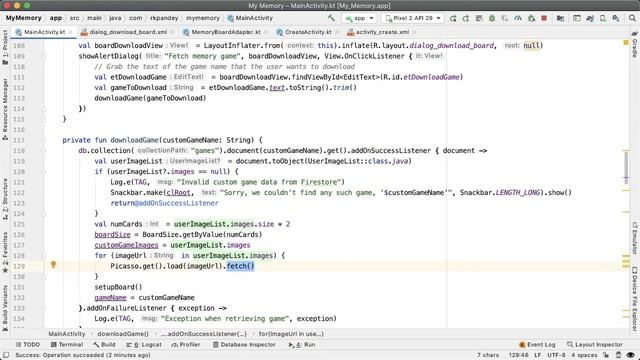Viewport: 640px width, 360px height.
Task: Click the Sync Project with Gradle Files icon
Action: click(590, 18)
